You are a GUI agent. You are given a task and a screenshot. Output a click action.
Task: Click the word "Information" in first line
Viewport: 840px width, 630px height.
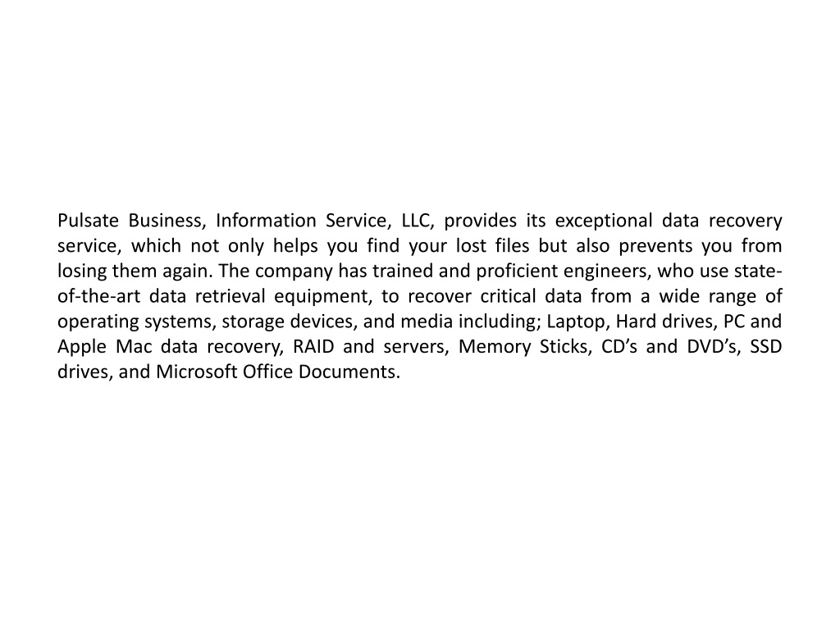pos(266,220)
